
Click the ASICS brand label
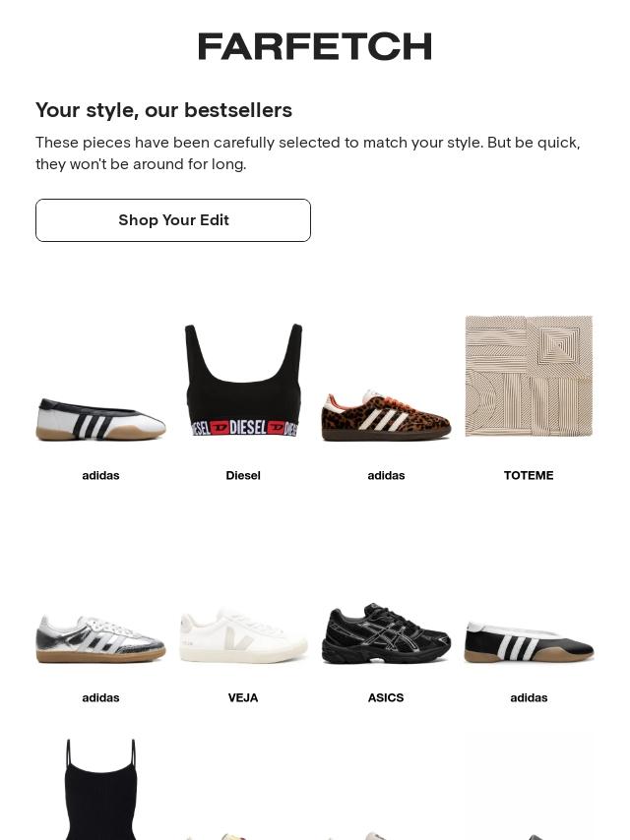click(x=386, y=697)
